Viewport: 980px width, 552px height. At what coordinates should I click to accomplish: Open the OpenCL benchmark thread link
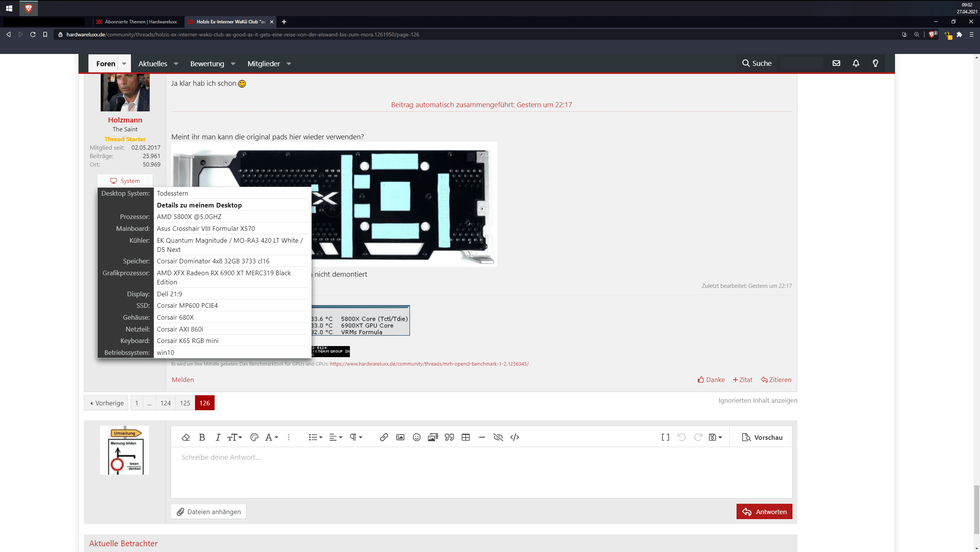click(429, 364)
